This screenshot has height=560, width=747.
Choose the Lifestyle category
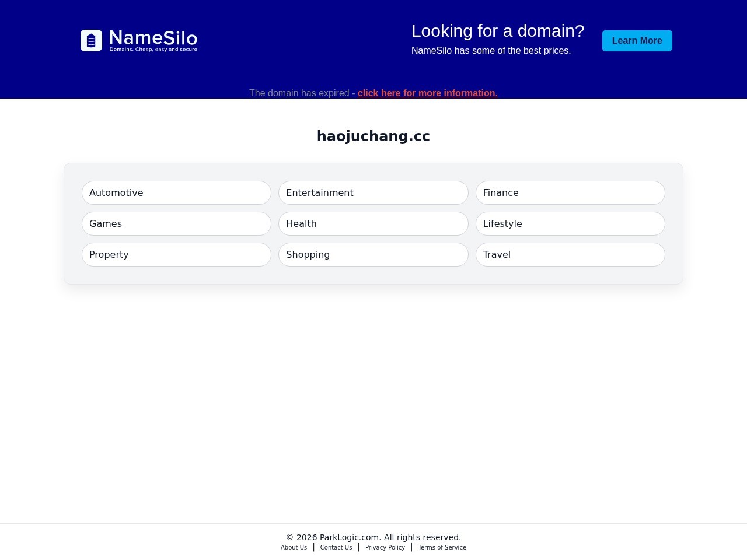pos(570,224)
